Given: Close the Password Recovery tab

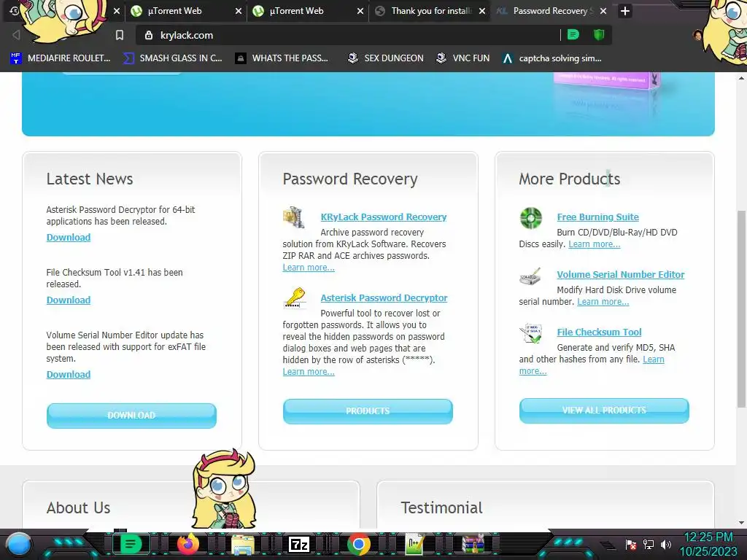Looking at the screenshot, I should (x=603, y=11).
